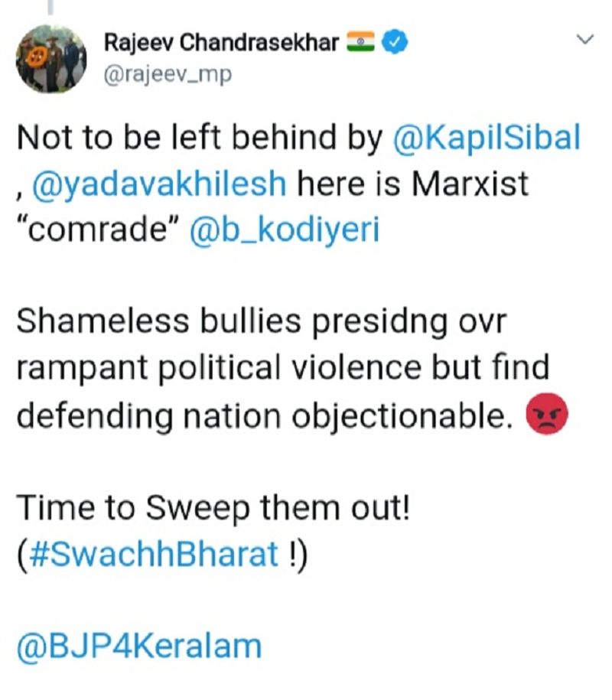Click the angry red face emoji
Image resolution: width=612 pixels, height=700 pixels.
pos(549,418)
